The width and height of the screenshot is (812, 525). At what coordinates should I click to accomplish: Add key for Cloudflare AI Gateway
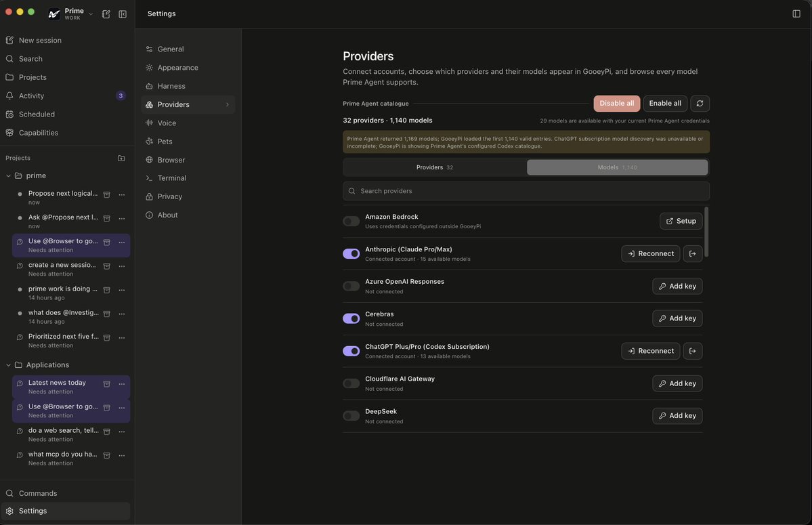click(x=677, y=383)
